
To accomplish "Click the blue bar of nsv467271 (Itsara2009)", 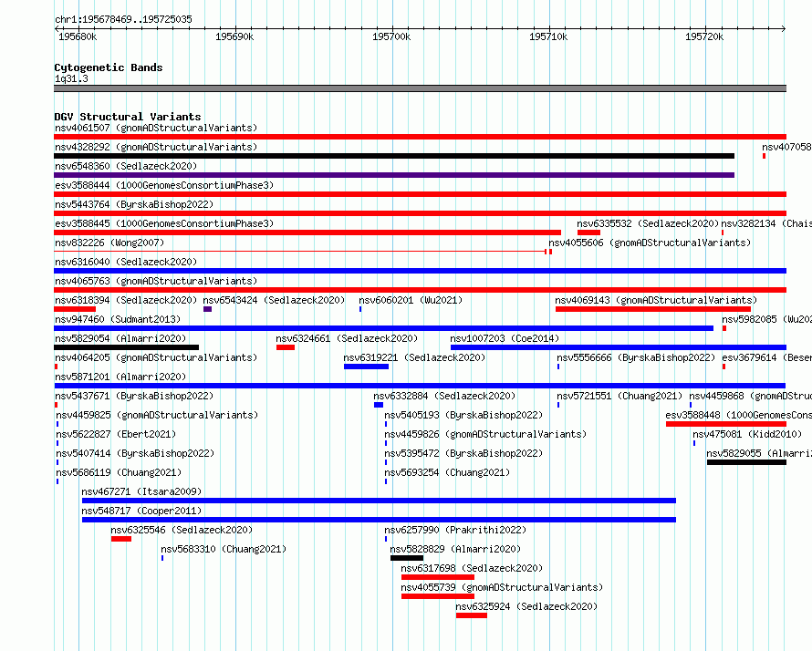I will 379,501.
